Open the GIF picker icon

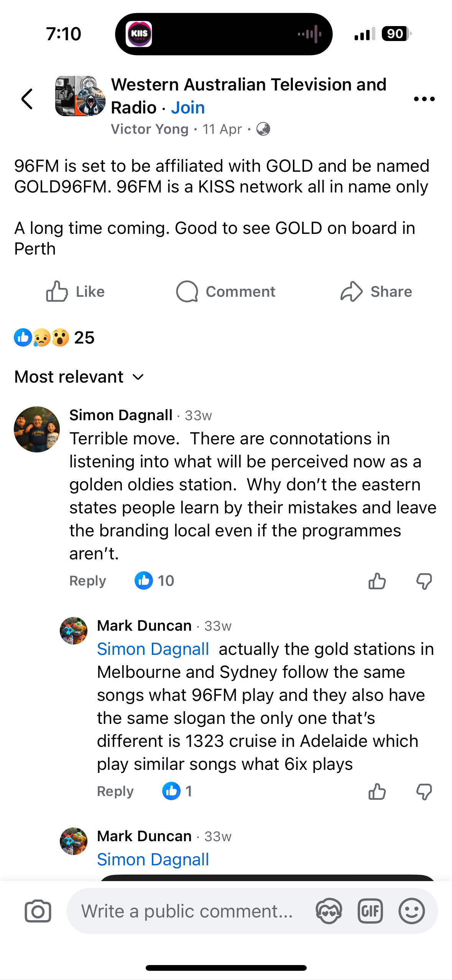click(x=370, y=911)
